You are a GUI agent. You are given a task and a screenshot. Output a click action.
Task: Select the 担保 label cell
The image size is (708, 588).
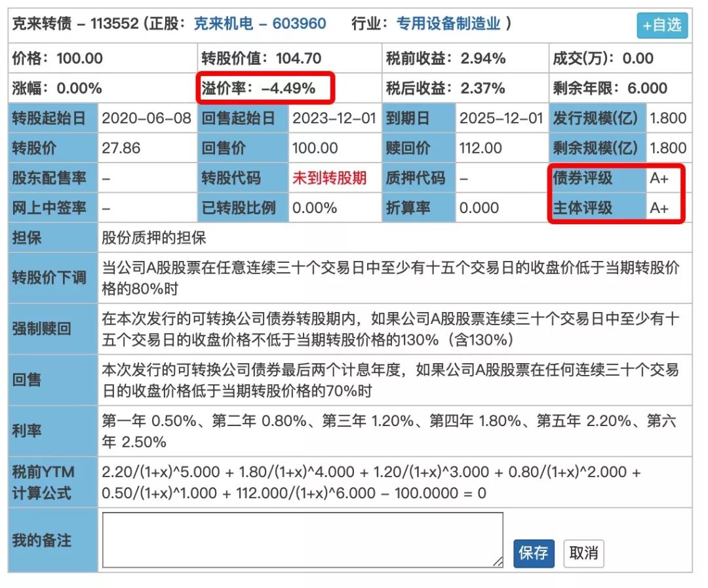[x=53, y=237]
